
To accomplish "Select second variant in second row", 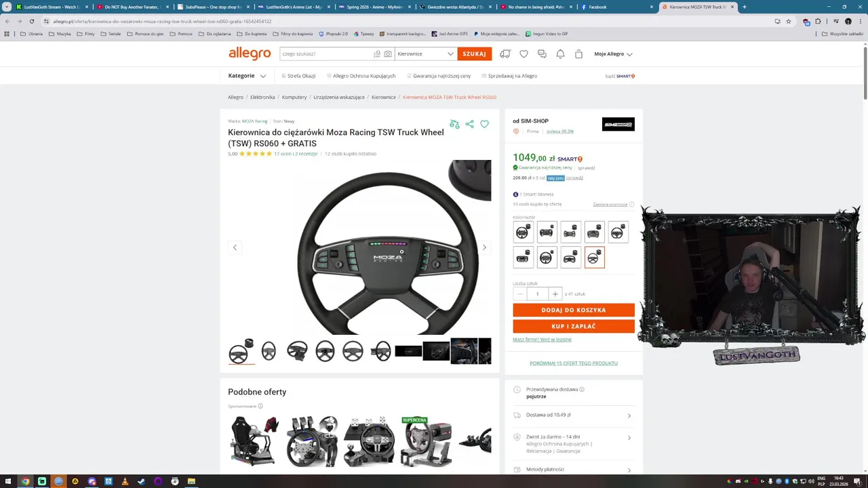I will point(547,258).
